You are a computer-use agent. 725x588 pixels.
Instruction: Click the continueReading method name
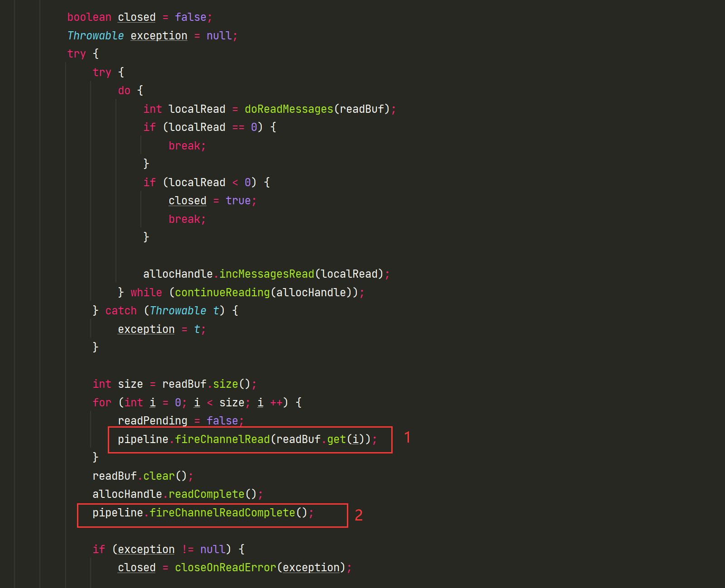click(x=222, y=293)
